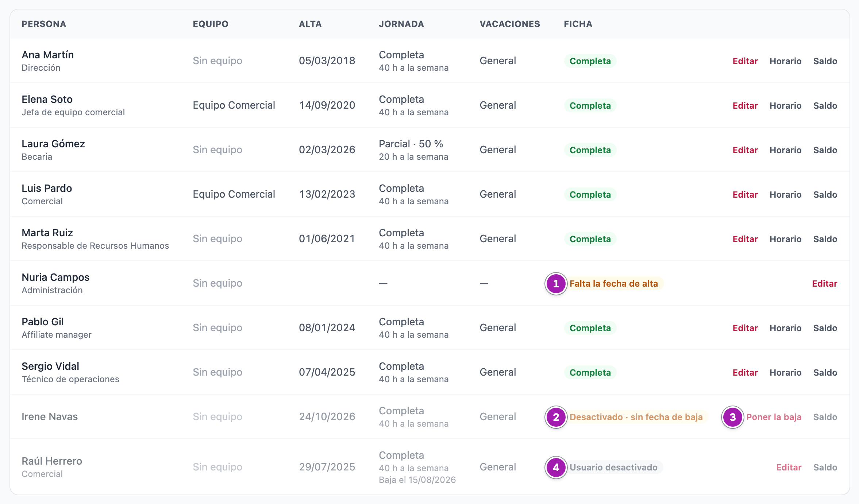Click the date 07/04/2025
The height and width of the screenshot is (504, 859).
click(327, 372)
